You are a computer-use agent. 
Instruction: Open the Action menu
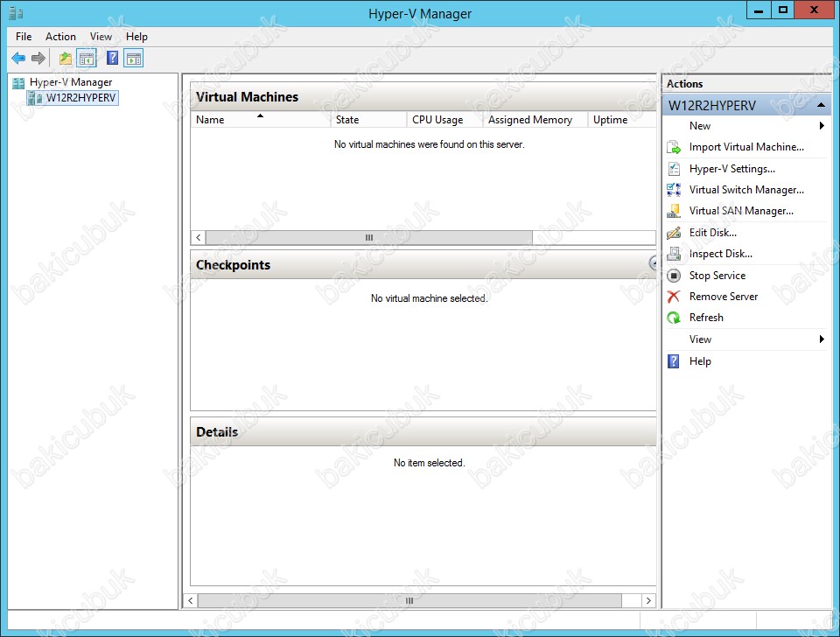[x=60, y=37]
